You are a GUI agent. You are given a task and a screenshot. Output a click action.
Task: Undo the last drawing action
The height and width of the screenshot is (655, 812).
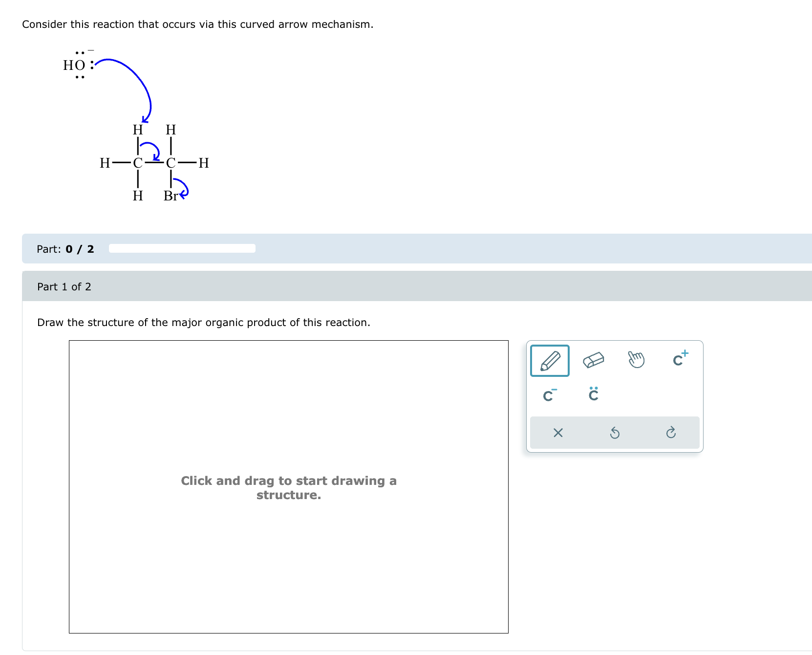coord(615,433)
